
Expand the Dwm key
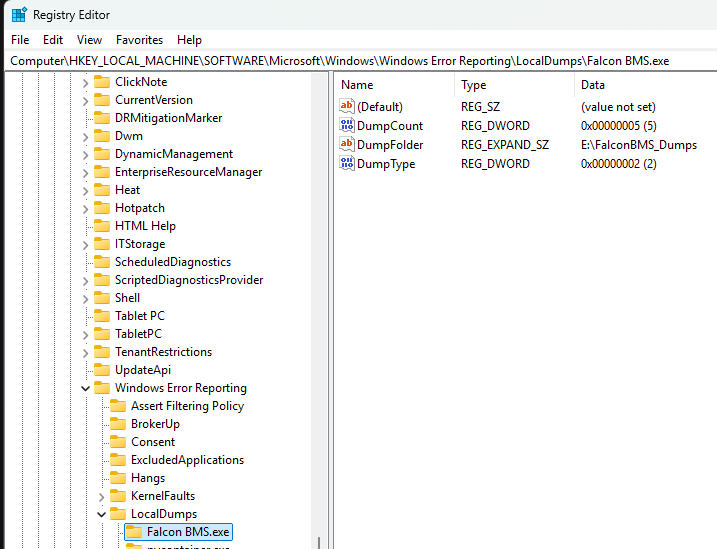click(86, 137)
